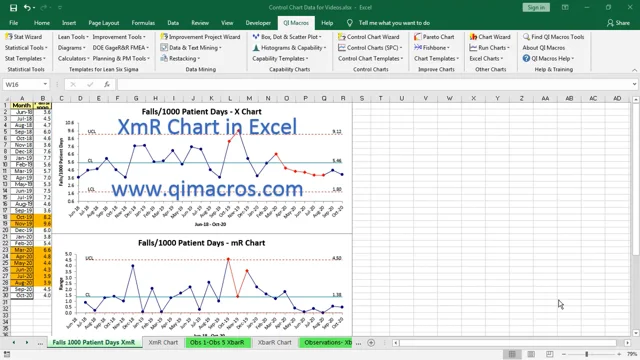This screenshot has height=360, width=640.
Task: Click About QI Macros
Action: click(x=544, y=48)
